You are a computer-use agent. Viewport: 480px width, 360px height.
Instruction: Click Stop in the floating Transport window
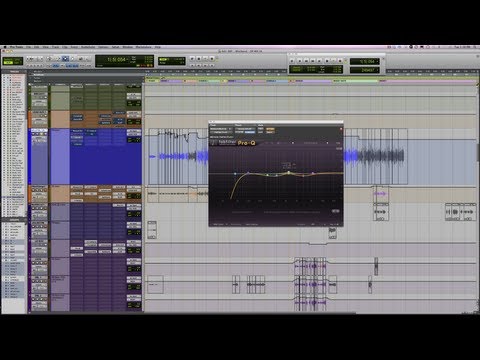click(327, 61)
